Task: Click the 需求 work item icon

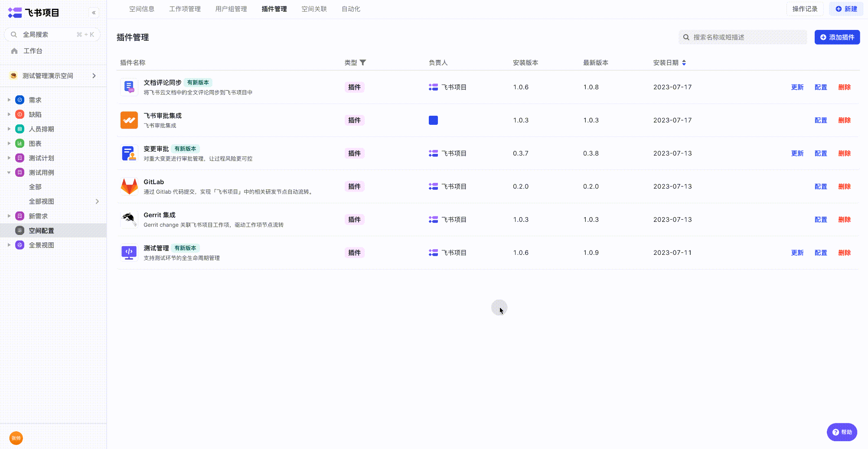Action: (20, 100)
